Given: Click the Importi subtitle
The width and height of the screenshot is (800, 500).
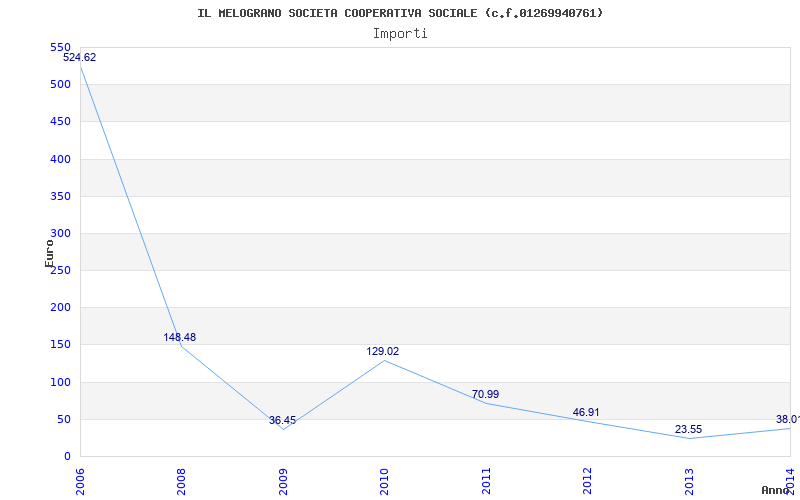Looking at the screenshot, I should tap(400, 34).
